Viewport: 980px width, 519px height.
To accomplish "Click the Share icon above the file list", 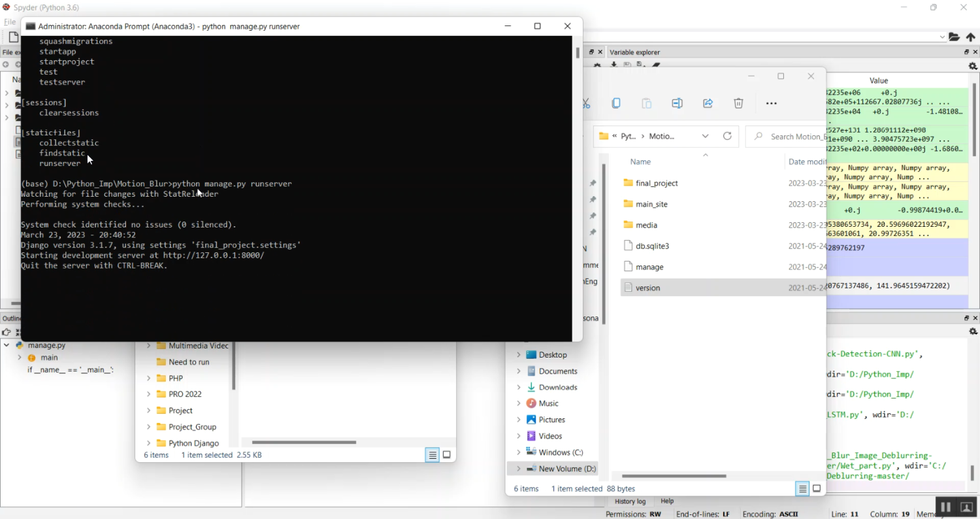I will coord(708,103).
